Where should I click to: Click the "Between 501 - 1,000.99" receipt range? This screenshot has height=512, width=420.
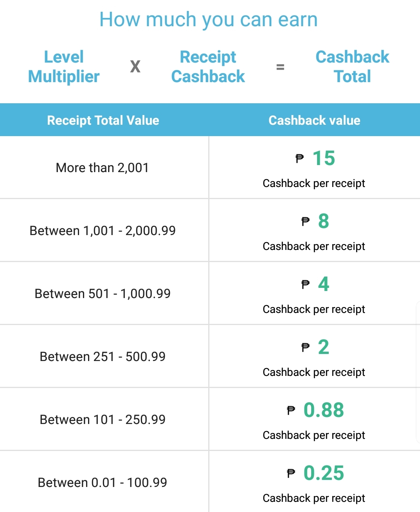103,294
